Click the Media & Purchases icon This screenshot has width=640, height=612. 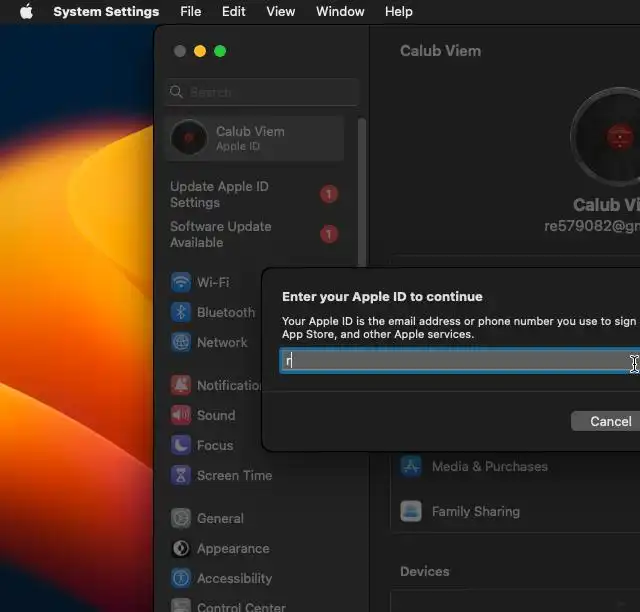pos(411,466)
